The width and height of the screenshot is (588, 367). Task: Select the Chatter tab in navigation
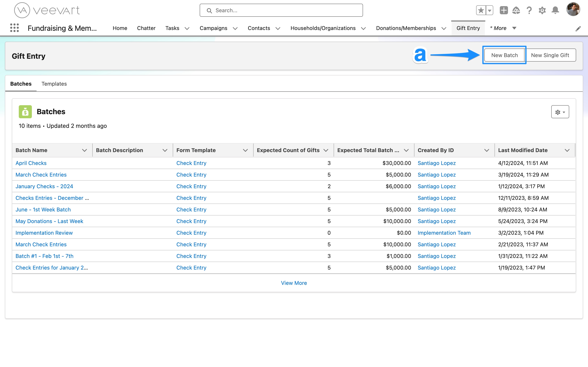click(x=146, y=28)
